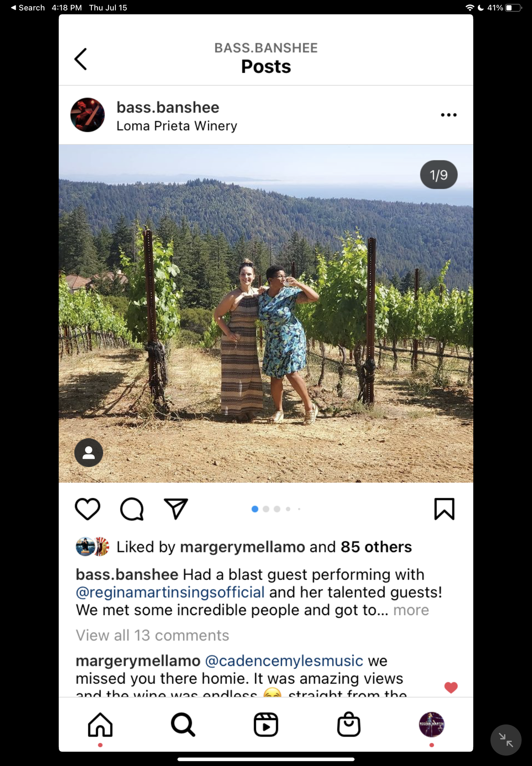
Task: Open @reginamartinsingsofficial mention
Action: point(170,593)
